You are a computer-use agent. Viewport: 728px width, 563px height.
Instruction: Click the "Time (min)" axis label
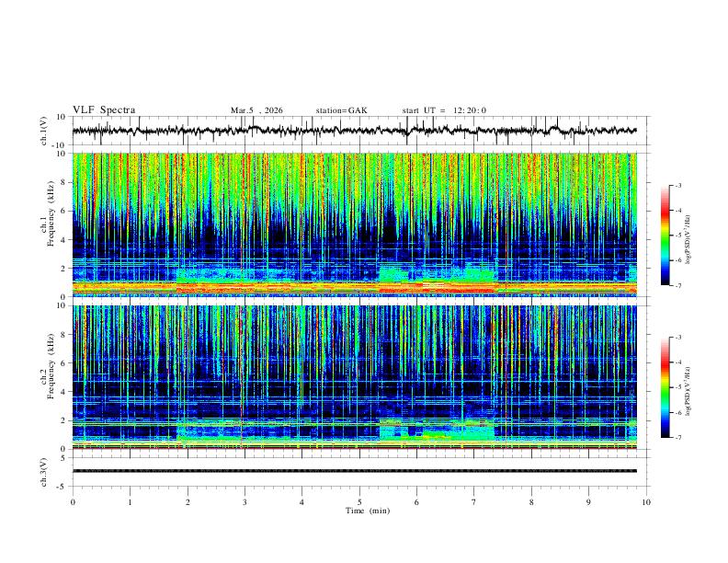(x=368, y=511)
